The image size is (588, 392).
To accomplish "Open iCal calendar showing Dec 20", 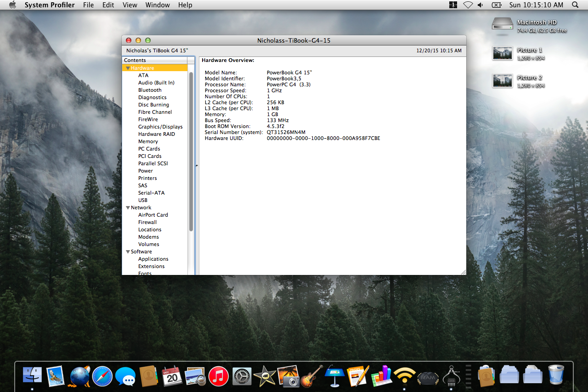I will pos(172,376).
